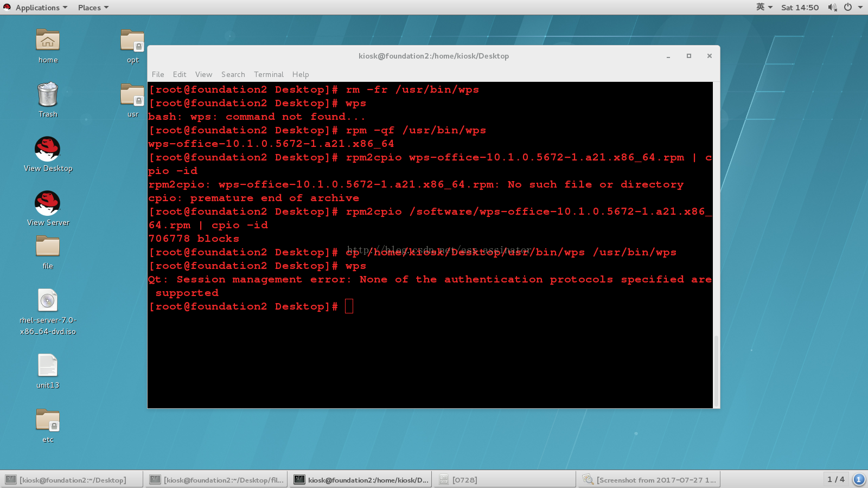Click the 'rm -fr /usr/bin/wps' command line

(412, 89)
